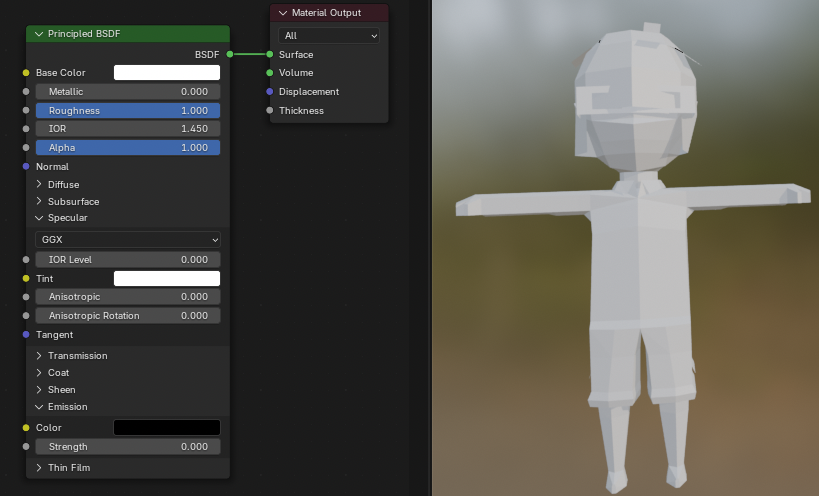Viewport: 819px width, 496px height.
Task: Click the IOR input socket
Action: point(26,129)
